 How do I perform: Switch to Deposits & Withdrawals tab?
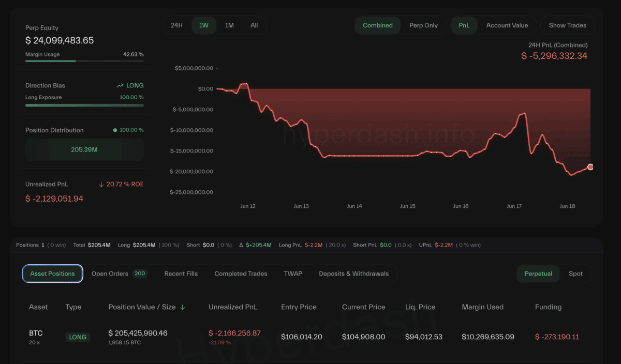click(x=353, y=274)
